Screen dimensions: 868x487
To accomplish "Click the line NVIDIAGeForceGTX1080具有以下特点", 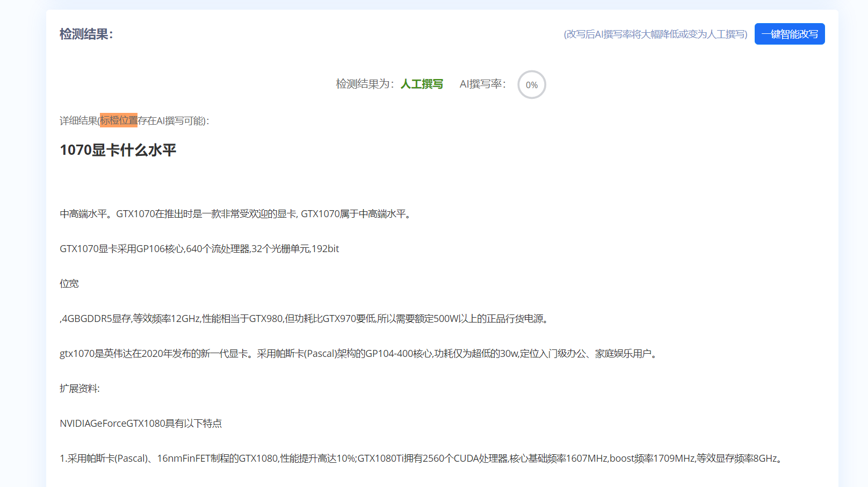I will [141, 424].
